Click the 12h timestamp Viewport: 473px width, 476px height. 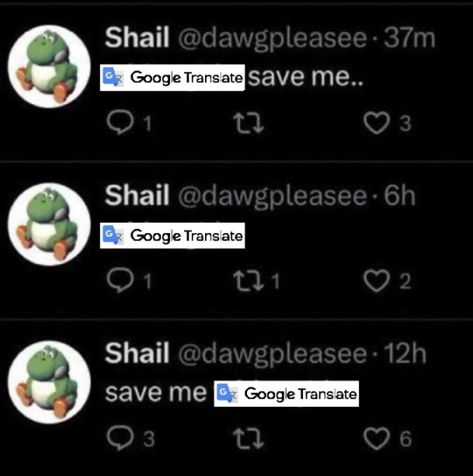click(x=406, y=353)
